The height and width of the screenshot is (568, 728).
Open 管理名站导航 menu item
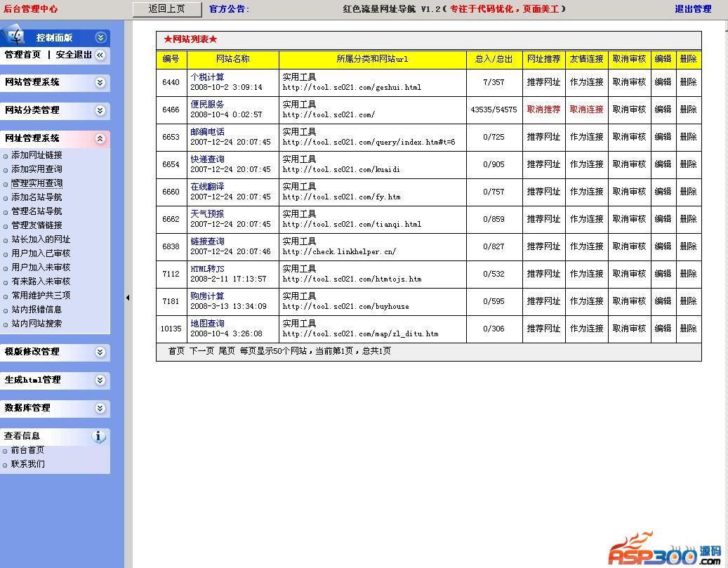(37, 211)
